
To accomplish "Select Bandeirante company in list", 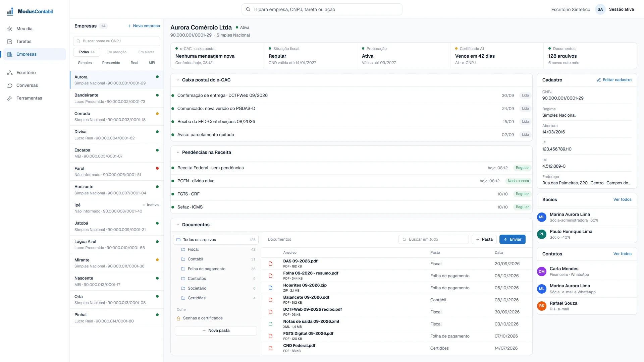I will 116,98.
